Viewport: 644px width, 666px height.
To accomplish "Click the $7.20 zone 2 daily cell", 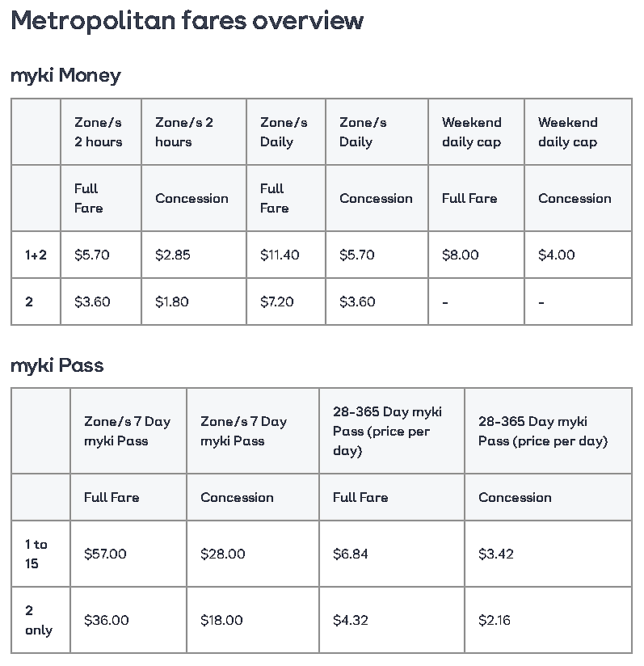I will point(286,301).
